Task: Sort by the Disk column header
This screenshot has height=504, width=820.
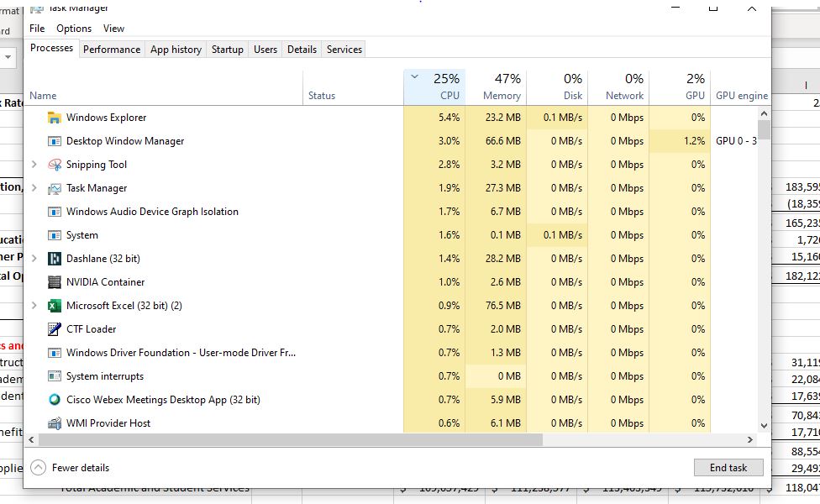Action: pyautogui.click(x=557, y=87)
